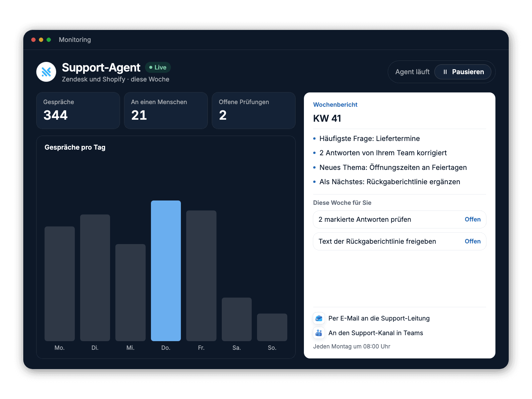Click 'Als Nächstes: Rückgaberichtlinie ergänzen' bullet

click(390, 182)
